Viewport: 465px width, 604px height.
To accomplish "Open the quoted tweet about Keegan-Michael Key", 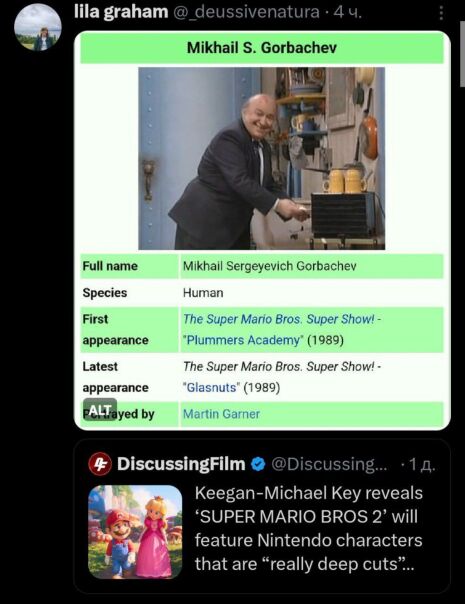I will tap(262, 516).
